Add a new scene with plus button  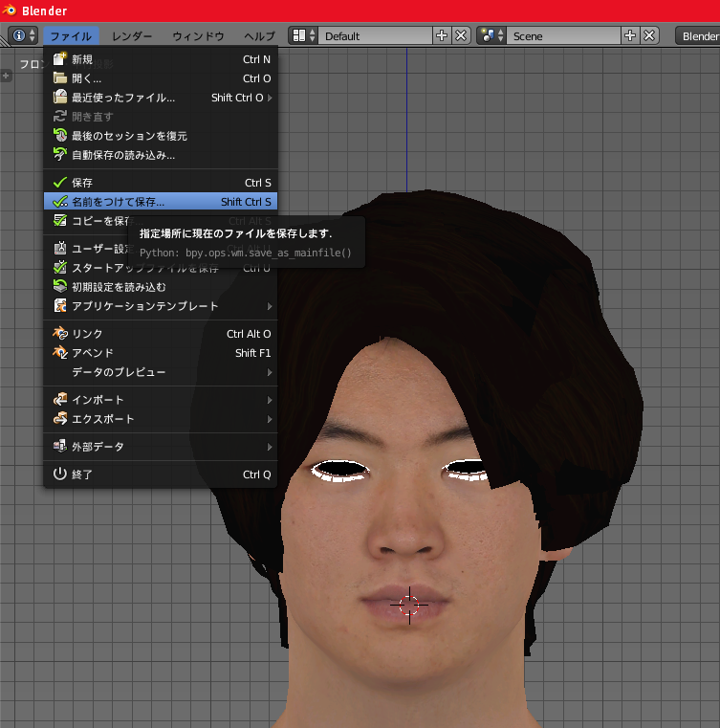[x=630, y=35]
